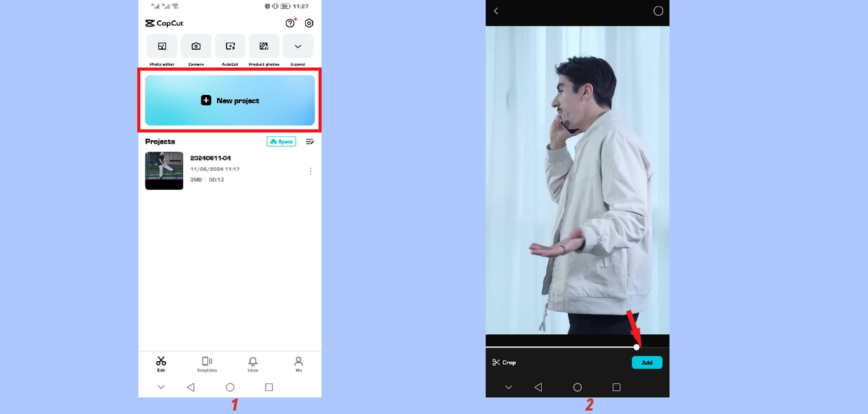Collapse navigation bar chevron in left phone
Screen dimensions: 868x414
161,387
